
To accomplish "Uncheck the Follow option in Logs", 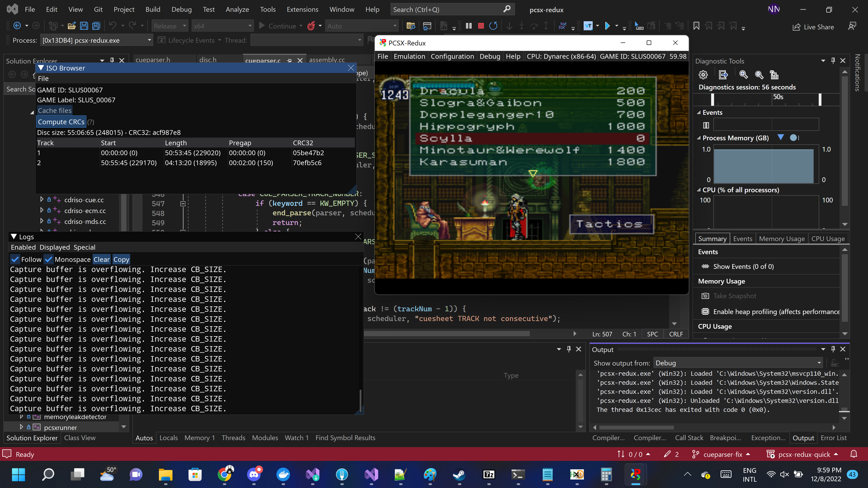I will 15,259.
